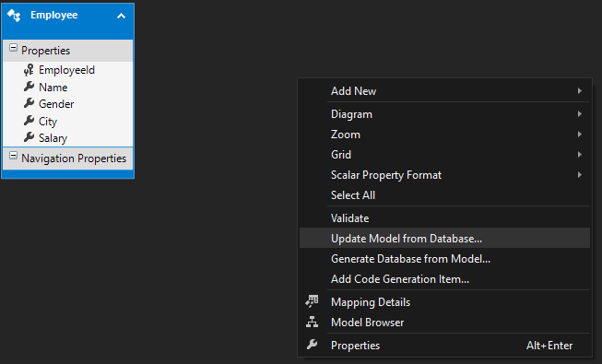This screenshot has height=364, width=602.
Task: Click the Model Browser hierarchy icon
Action: tap(313, 322)
